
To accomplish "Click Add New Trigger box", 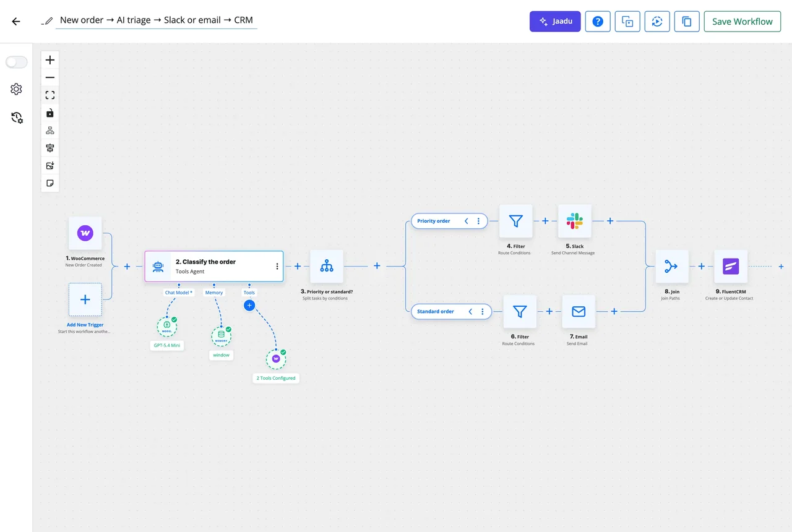I will [x=85, y=299].
